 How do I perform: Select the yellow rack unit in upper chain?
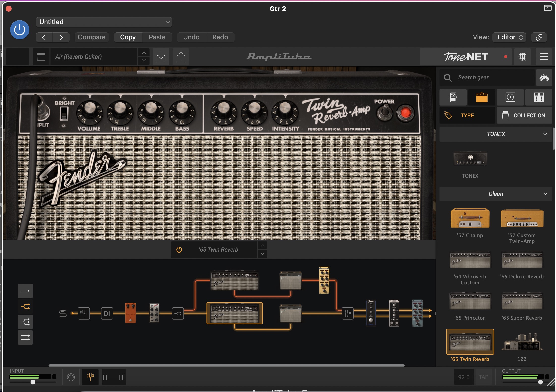[x=324, y=280]
